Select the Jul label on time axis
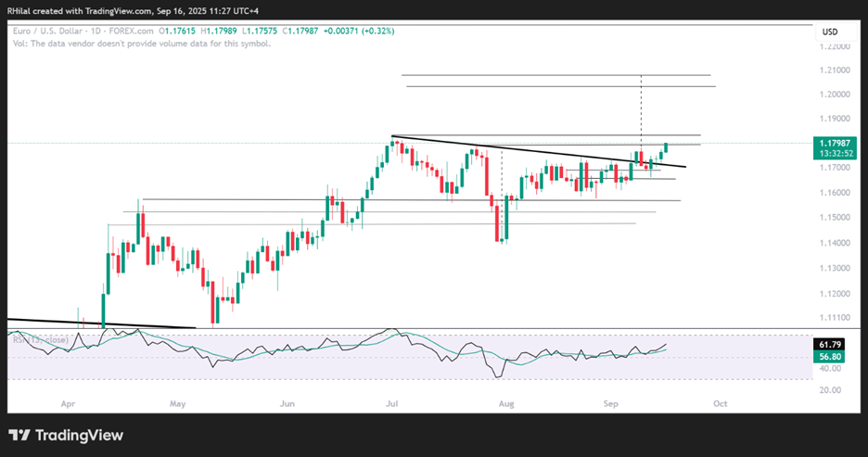The image size is (868, 457). click(392, 405)
